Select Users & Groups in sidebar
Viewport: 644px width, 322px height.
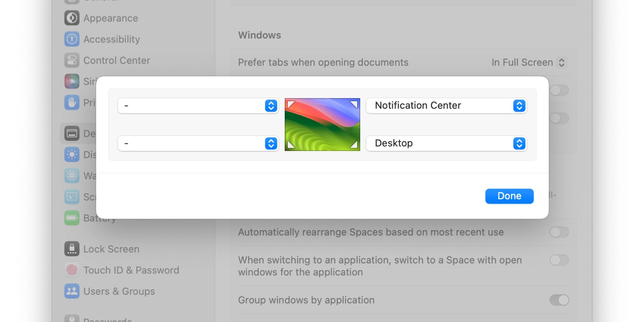click(x=119, y=291)
